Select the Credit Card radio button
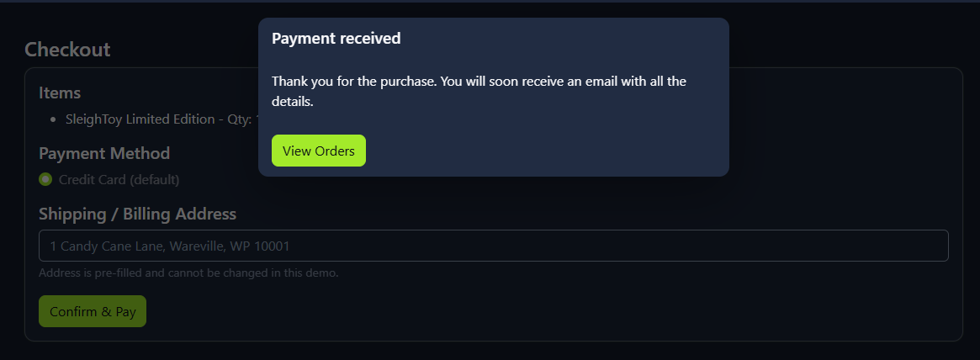The height and width of the screenshot is (360, 980). (x=45, y=179)
